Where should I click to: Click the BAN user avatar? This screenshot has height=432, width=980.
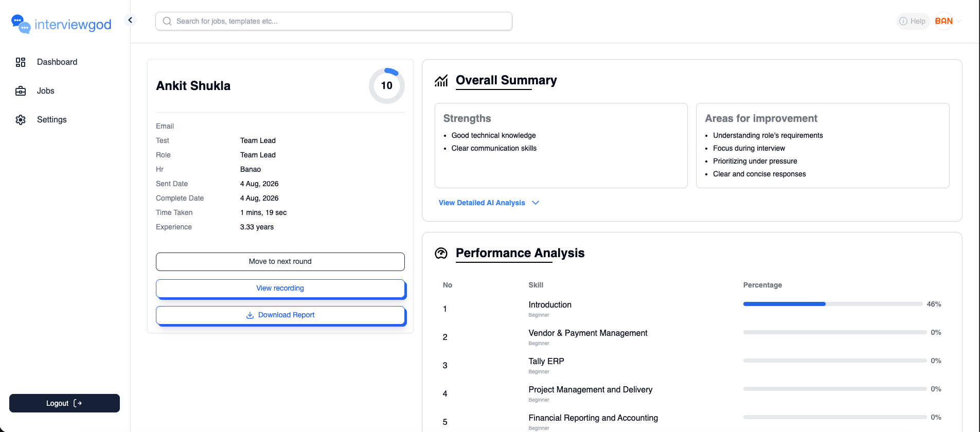pyautogui.click(x=944, y=21)
